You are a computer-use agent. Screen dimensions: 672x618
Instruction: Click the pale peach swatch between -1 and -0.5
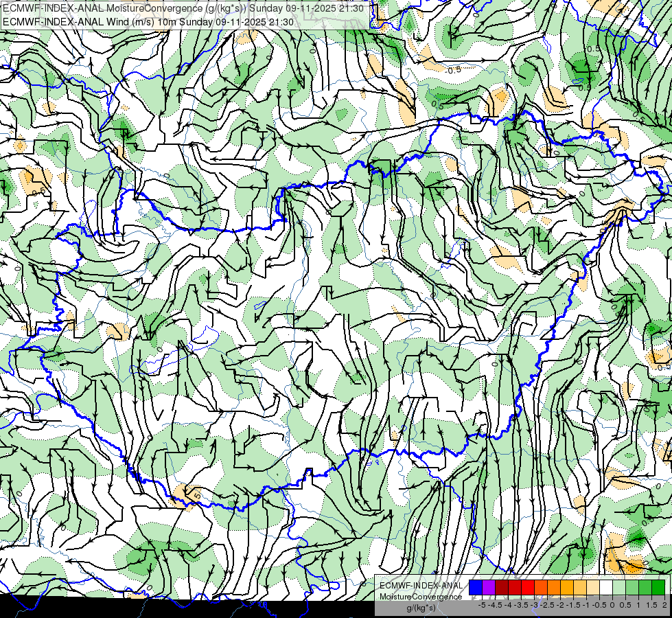coord(593,587)
